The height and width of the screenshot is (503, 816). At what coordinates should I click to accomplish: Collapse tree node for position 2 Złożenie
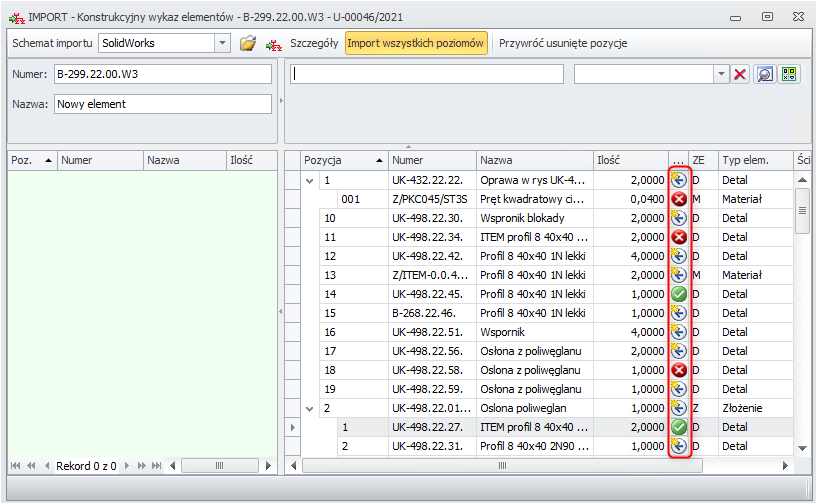coord(309,408)
